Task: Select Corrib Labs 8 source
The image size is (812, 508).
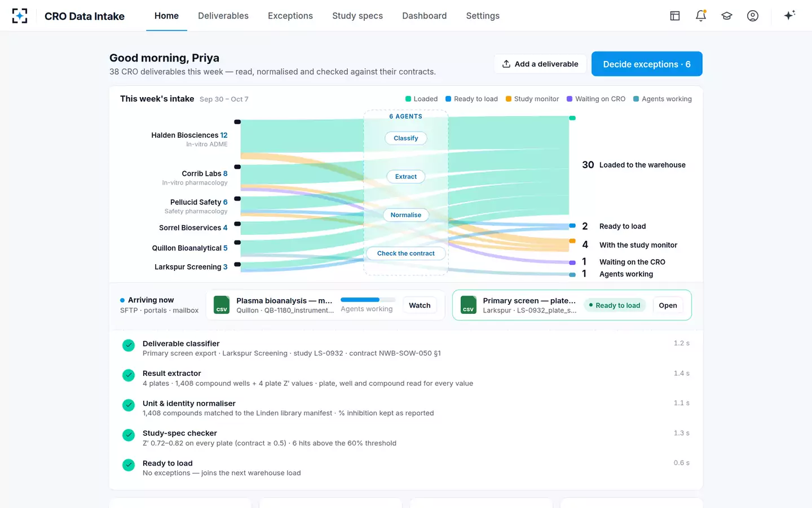Action: [x=195, y=178]
